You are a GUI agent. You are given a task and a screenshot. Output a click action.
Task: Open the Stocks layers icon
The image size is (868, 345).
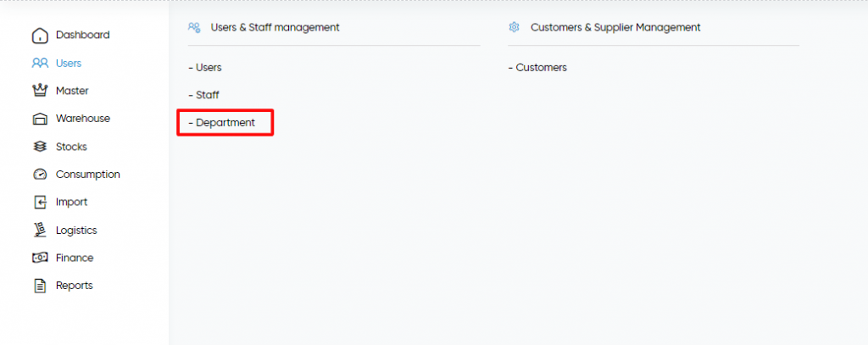pyautogui.click(x=40, y=147)
